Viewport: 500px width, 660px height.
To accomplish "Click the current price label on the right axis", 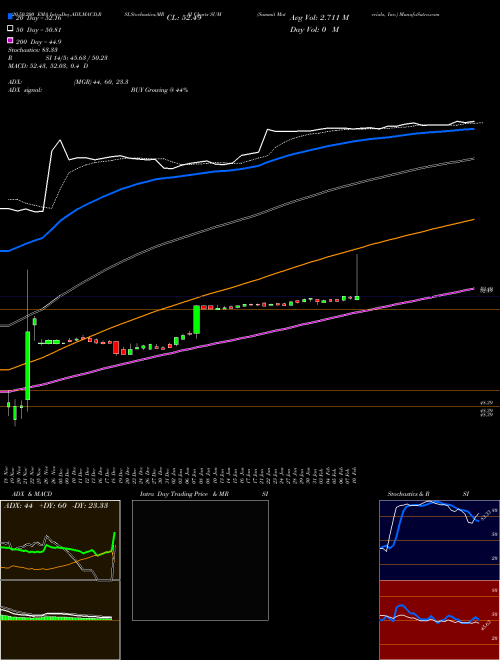I will pyautogui.click(x=487, y=290).
